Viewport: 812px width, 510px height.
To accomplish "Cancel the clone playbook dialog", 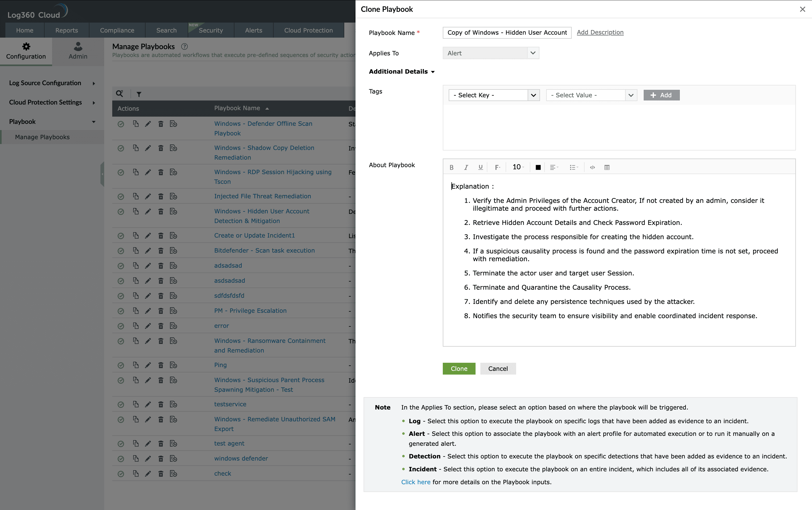I will (498, 368).
